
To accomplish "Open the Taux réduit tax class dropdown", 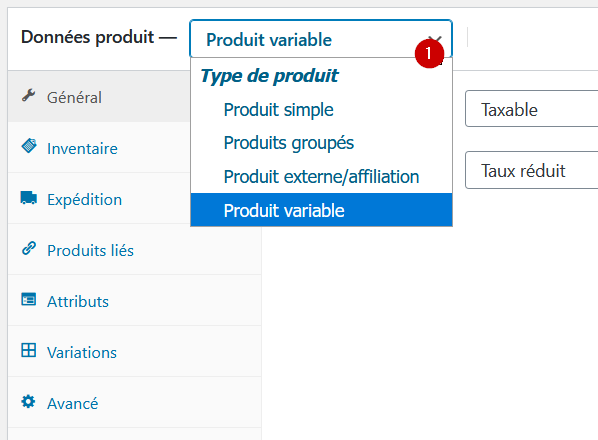I will coord(532,170).
